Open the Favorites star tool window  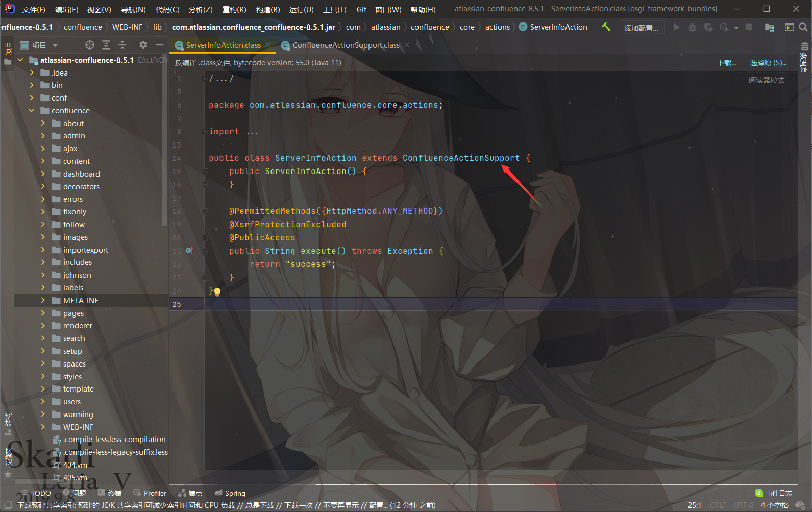[x=8, y=462]
